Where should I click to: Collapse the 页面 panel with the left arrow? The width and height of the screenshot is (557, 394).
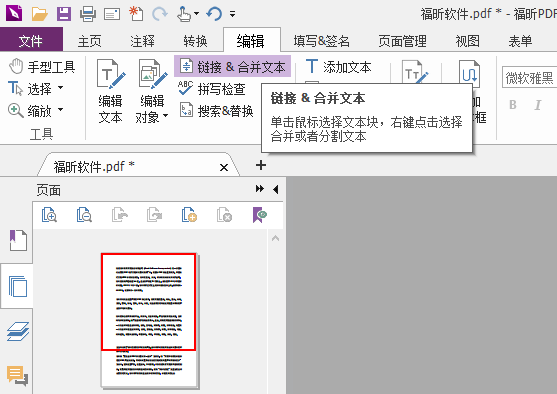click(x=276, y=189)
